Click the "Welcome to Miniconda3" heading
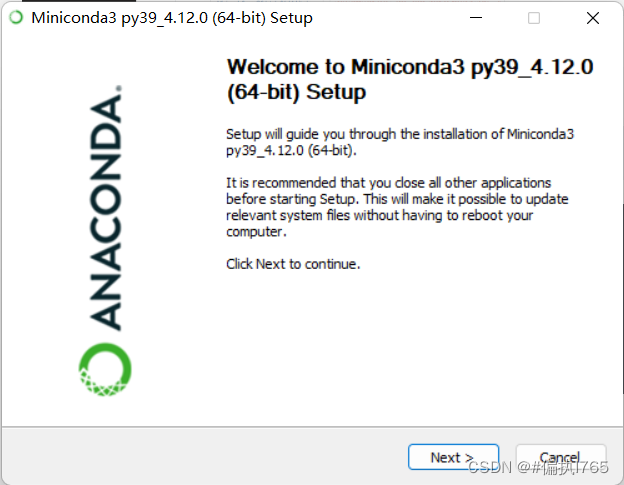624x485 pixels. pyautogui.click(x=410, y=79)
